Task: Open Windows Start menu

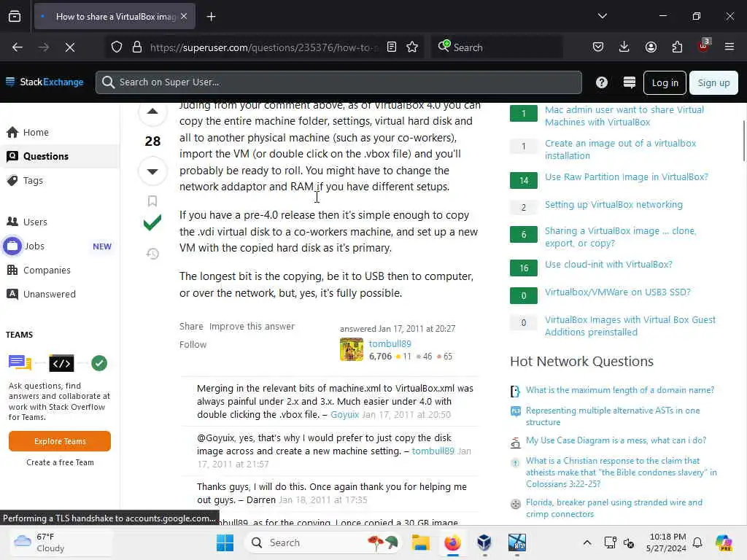Action: coord(225,542)
